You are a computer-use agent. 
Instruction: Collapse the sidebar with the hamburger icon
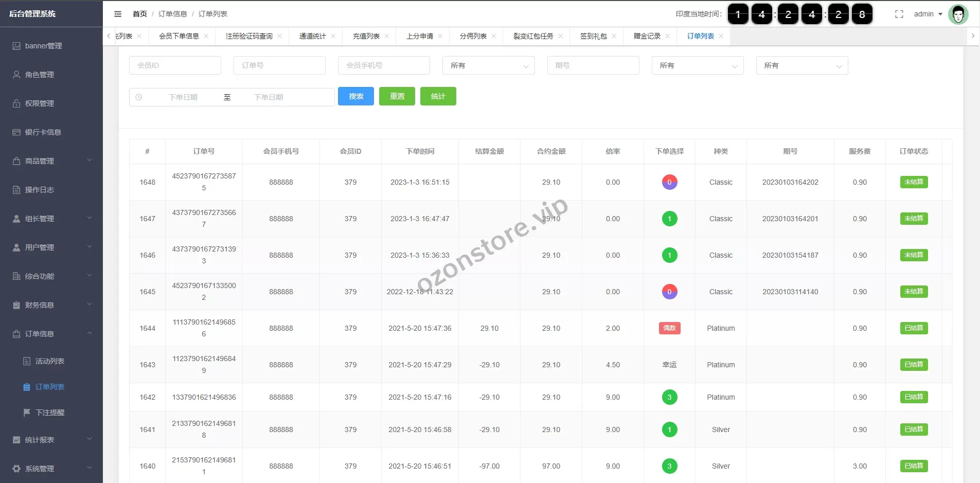pyautogui.click(x=118, y=14)
